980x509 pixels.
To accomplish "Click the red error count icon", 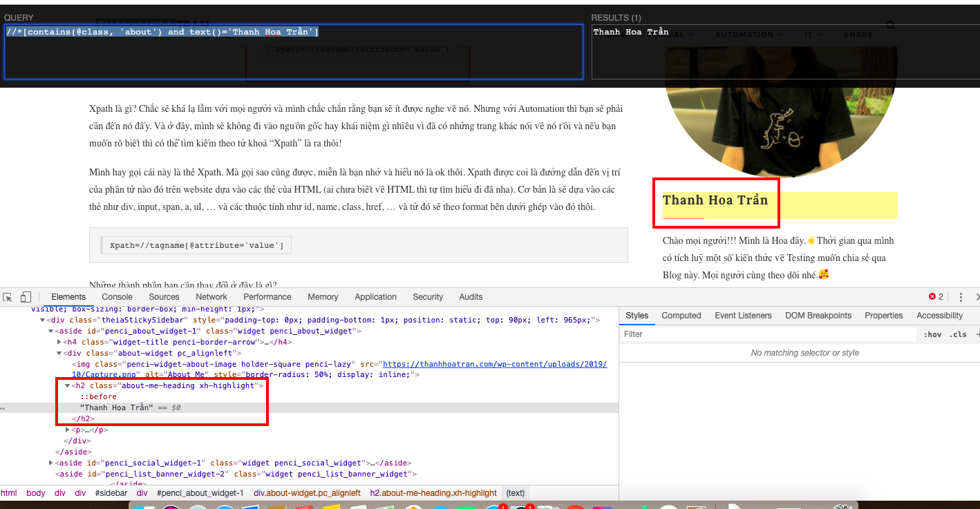I will coord(932,297).
